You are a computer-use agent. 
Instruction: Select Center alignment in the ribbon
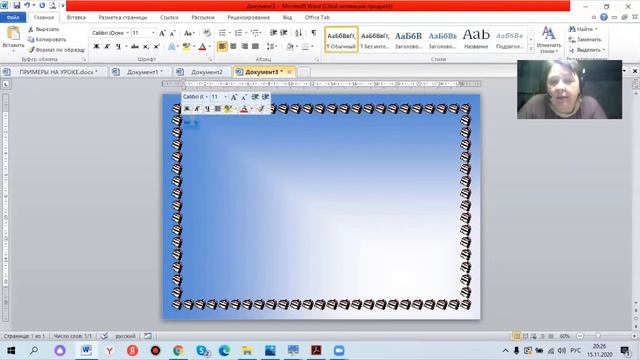click(x=233, y=47)
